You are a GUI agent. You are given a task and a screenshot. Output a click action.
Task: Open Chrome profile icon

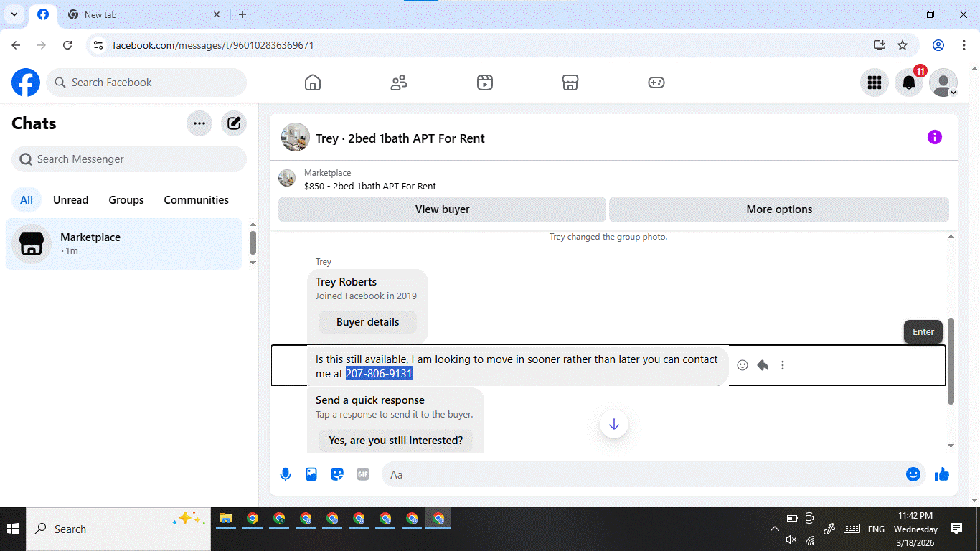[938, 45]
